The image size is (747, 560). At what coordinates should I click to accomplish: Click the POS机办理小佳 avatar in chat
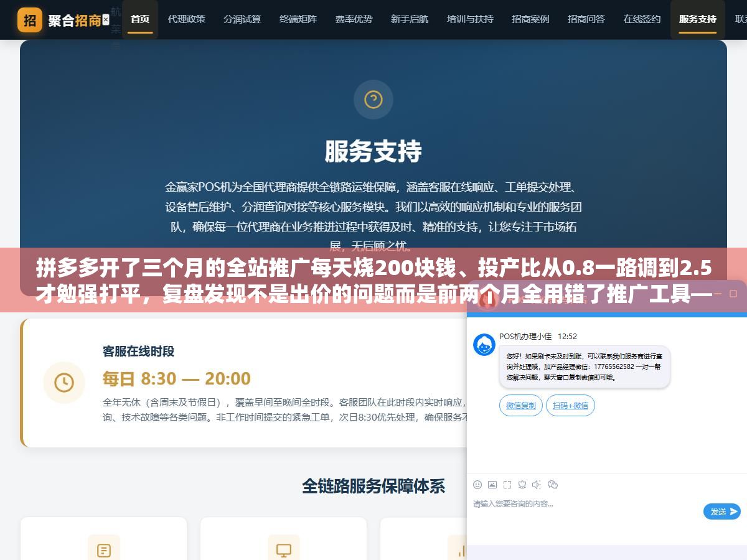(484, 345)
